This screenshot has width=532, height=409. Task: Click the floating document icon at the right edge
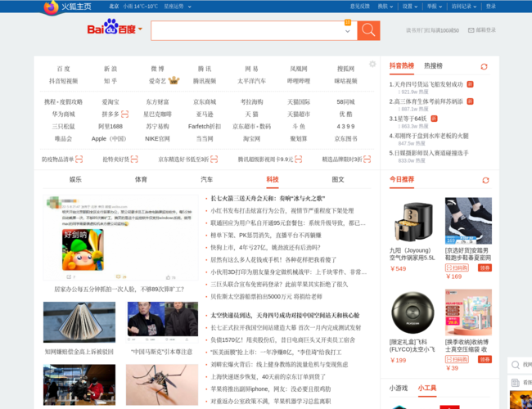pyautogui.click(x=516, y=383)
